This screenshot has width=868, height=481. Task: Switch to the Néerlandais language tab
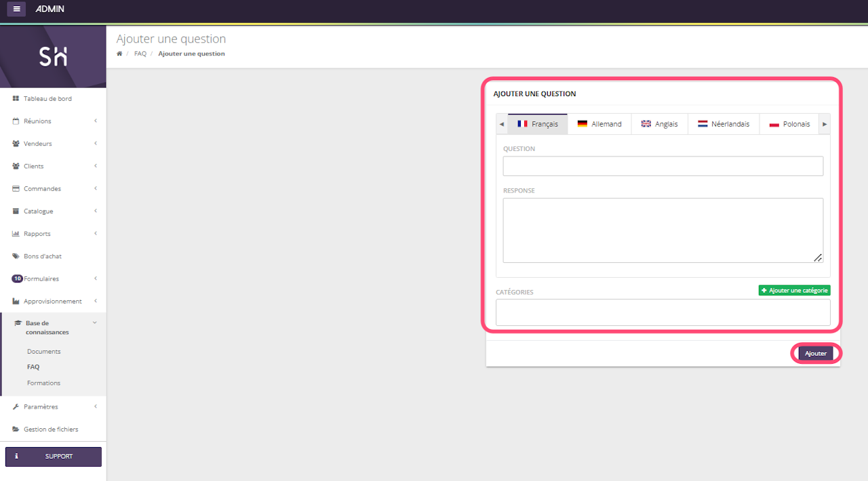click(724, 124)
